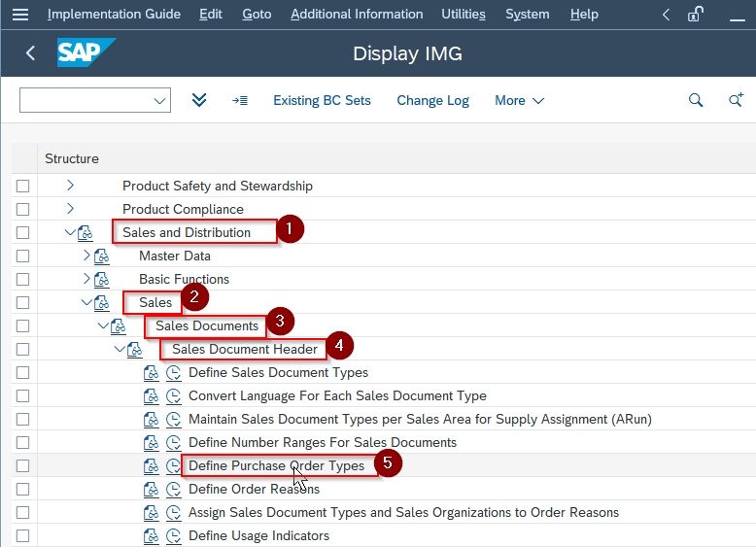Select Define Number Ranges For Sales Documents
The image size is (756, 547).
(323, 442)
